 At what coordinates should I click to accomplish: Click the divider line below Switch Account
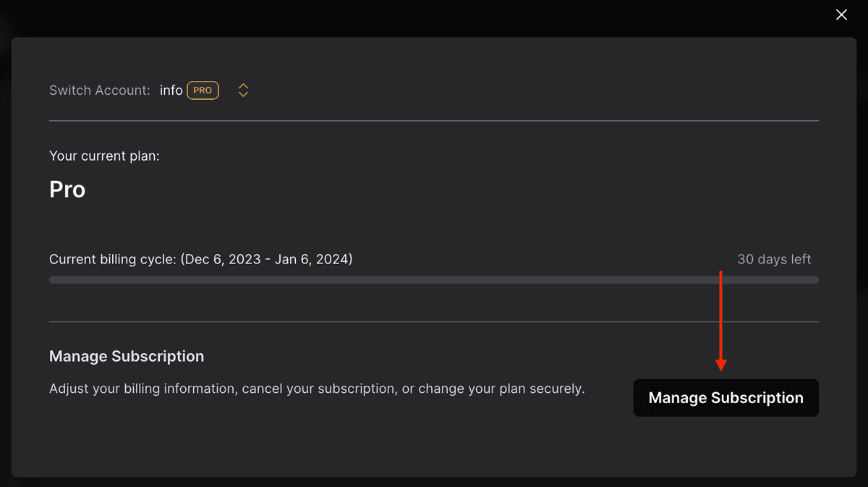[x=434, y=120]
